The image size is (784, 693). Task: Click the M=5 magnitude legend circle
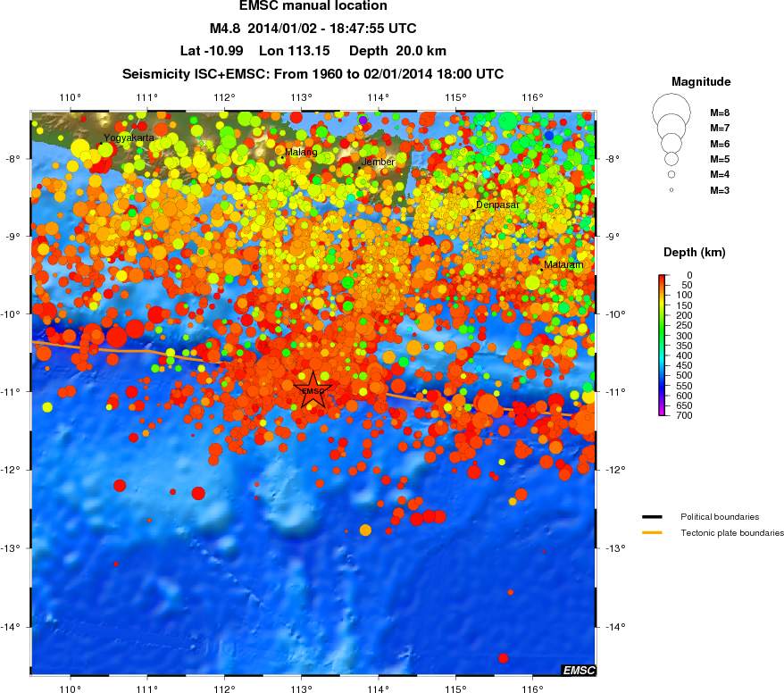click(x=671, y=159)
